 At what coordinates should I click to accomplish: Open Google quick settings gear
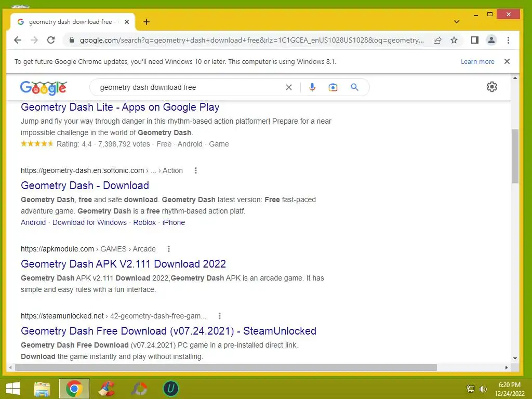pyautogui.click(x=491, y=87)
